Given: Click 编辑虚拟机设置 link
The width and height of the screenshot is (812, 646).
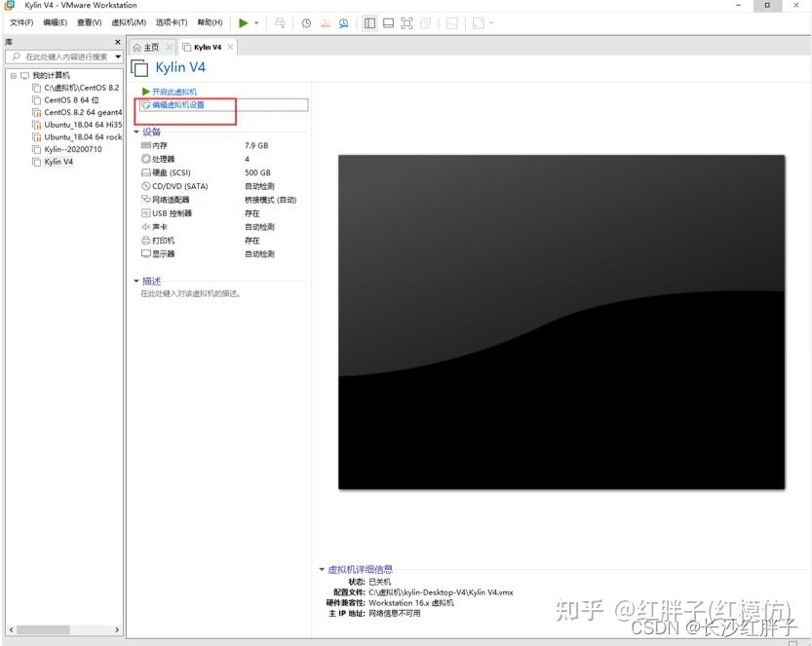Looking at the screenshot, I should click(x=173, y=105).
